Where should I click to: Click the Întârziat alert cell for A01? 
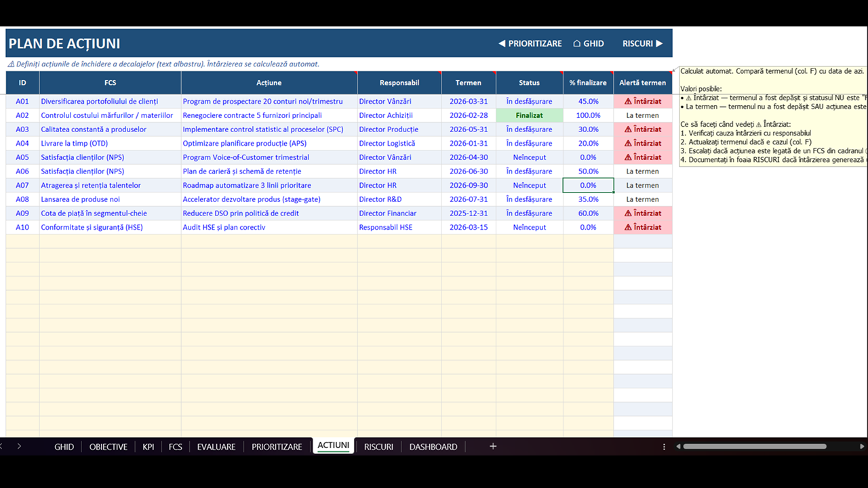pyautogui.click(x=643, y=102)
